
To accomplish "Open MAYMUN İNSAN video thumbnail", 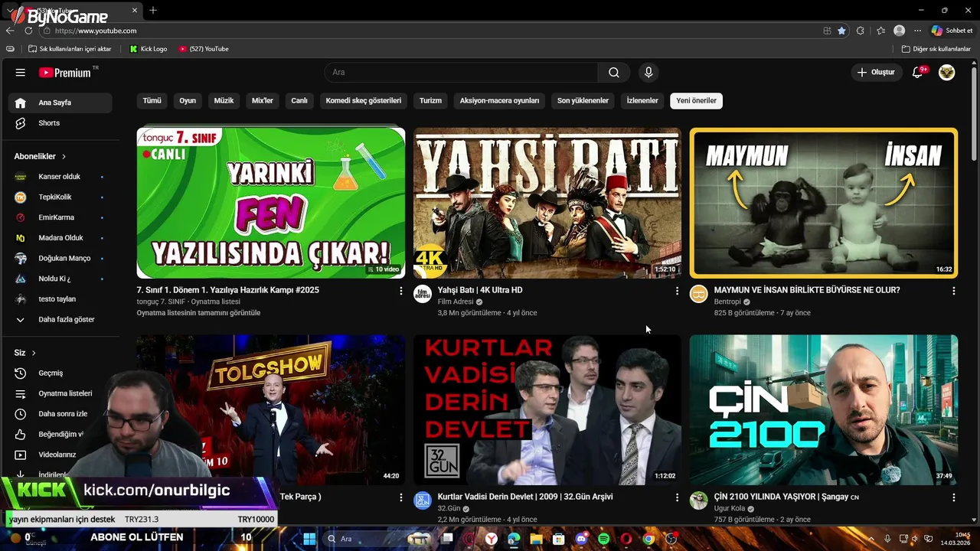I will click(x=824, y=203).
